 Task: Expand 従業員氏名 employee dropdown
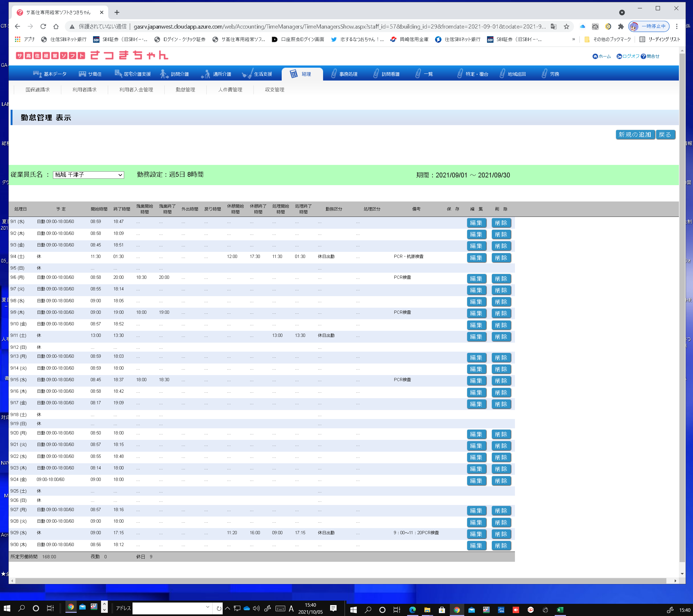tap(88, 175)
